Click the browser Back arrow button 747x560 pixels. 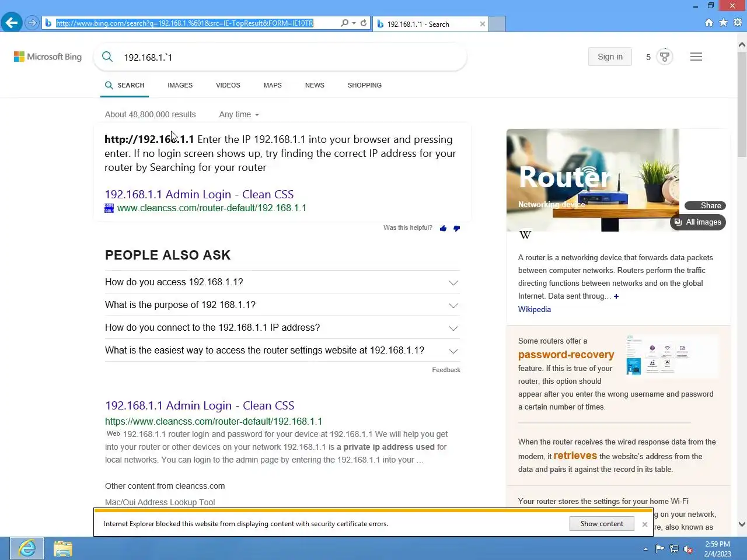click(11, 23)
